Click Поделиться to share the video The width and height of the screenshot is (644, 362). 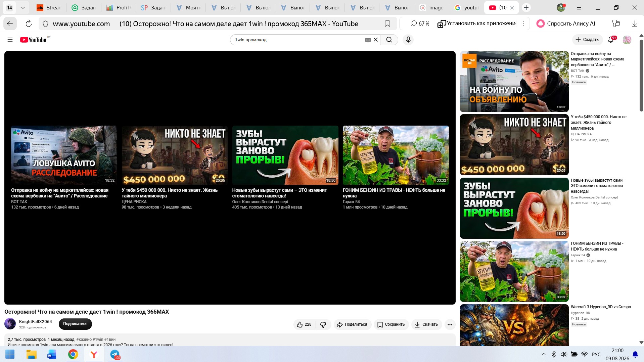pos(352,324)
